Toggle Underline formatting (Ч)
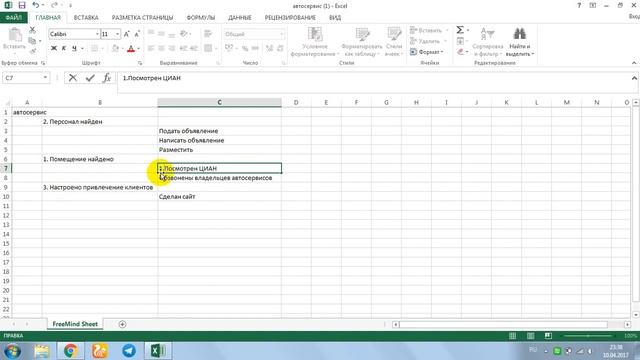The image size is (640, 360). pyautogui.click(x=74, y=48)
